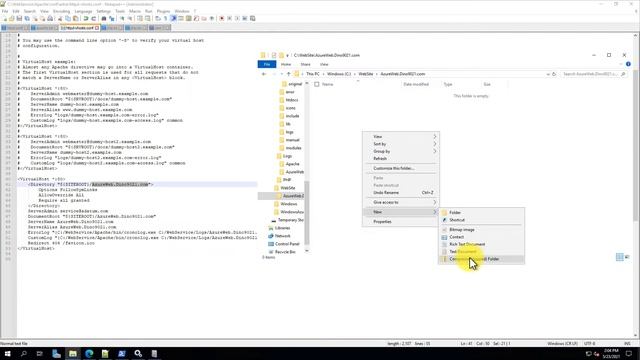Screen dimensions: 640x360
Task: Open the notification center icon
Action: pyautogui.click(x=629, y=353)
